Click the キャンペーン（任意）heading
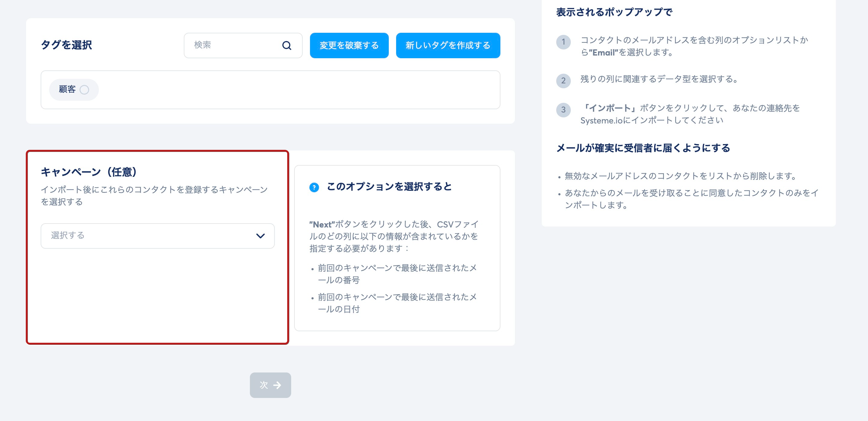The width and height of the screenshot is (868, 421). pyautogui.click(x=89, y=172)
